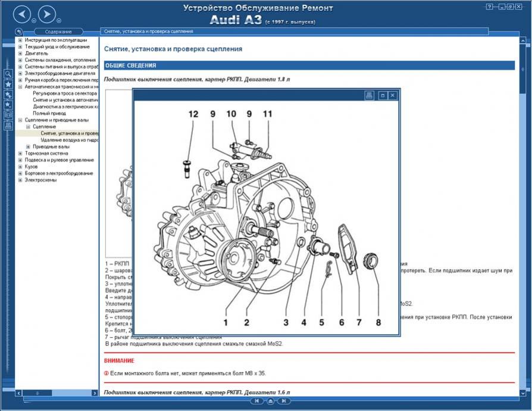Screen dimensions: 532x411
Task: Click the round return arrow beside Содержание
Action: [x=19, y=32]
